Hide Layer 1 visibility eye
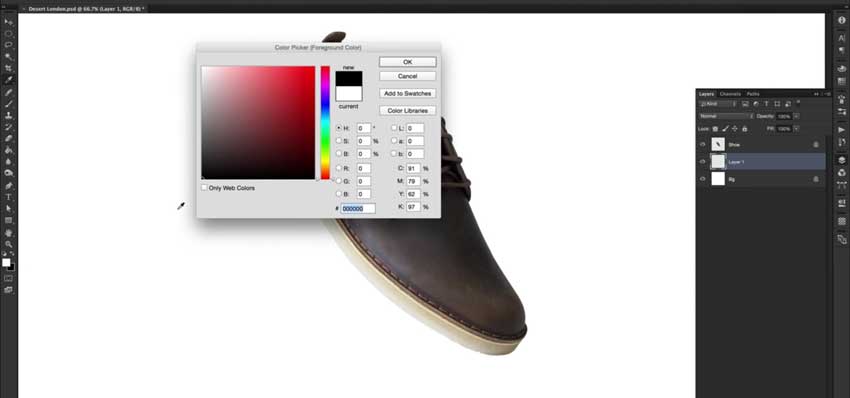This screenshot has height=398, width=850. click(x=703, y=162)
